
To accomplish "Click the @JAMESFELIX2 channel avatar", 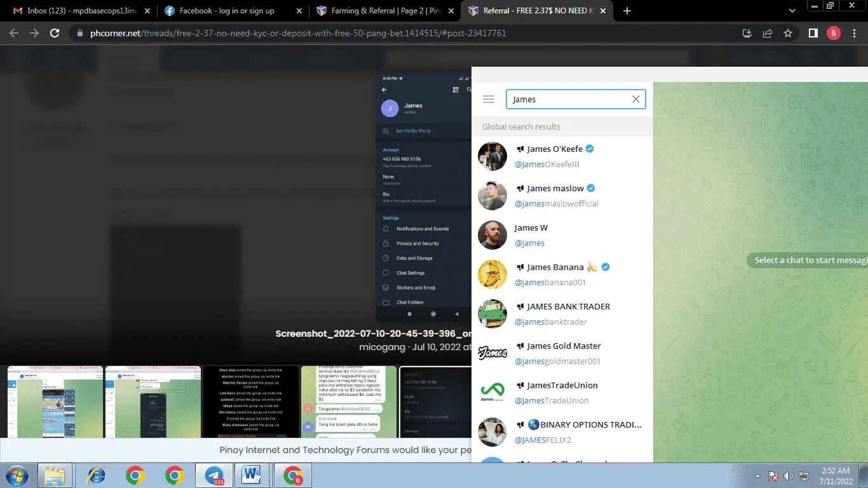I will coord(492,432).
